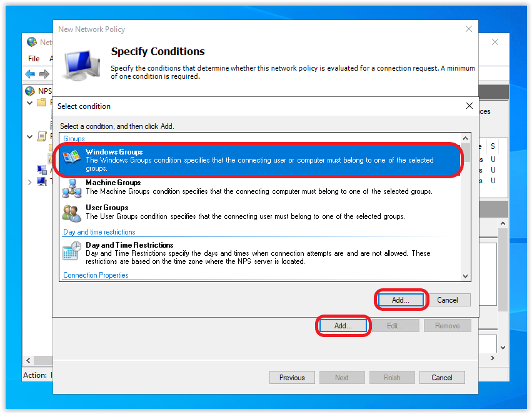This screenshot has width=532, height=414.
Task: Expand the collapsed node at the tree's bottom
Action: tap(30, 182)
